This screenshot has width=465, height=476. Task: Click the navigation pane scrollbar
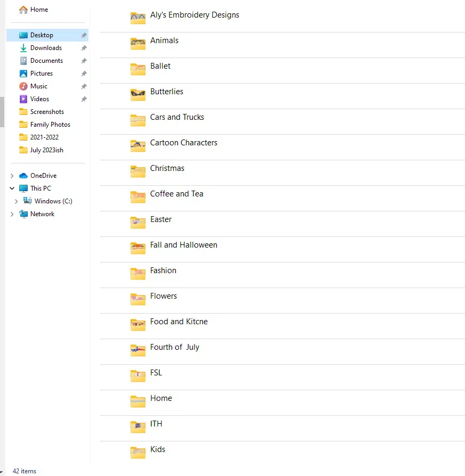[x=2, y=112]
